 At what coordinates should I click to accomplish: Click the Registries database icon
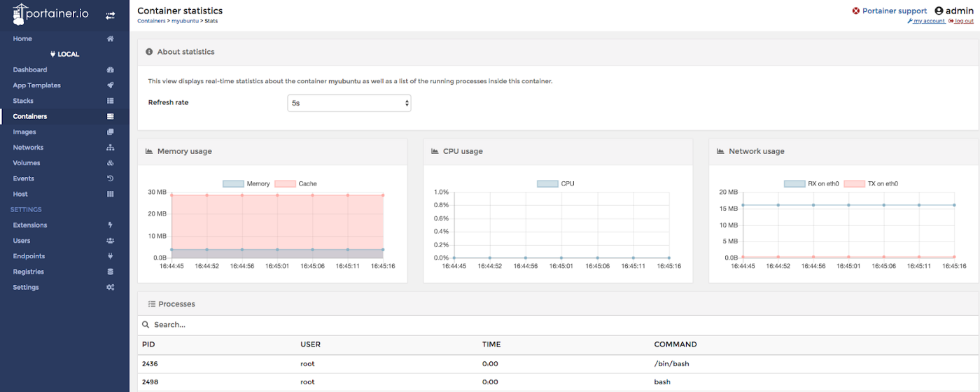coord(110,272)
